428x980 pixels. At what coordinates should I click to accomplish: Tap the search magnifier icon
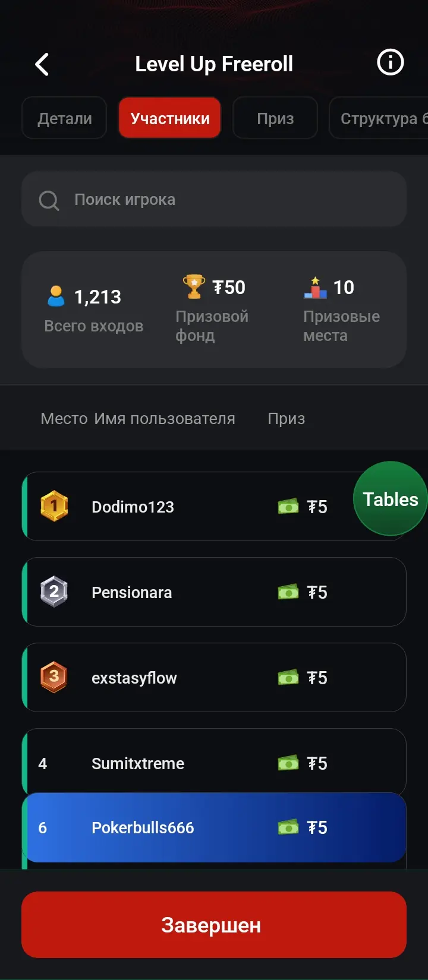tap(49, 200)
